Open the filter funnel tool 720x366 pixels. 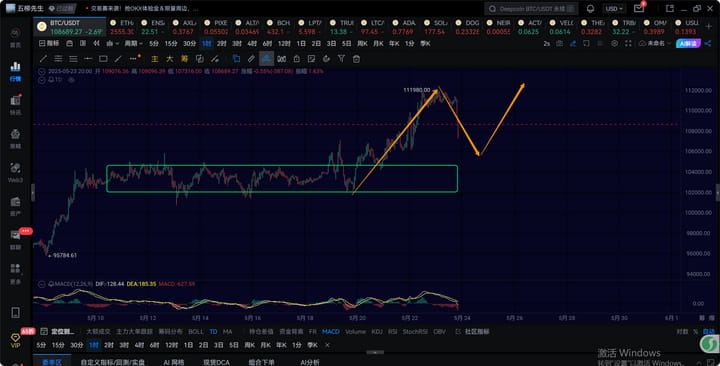tap(341, 59)
